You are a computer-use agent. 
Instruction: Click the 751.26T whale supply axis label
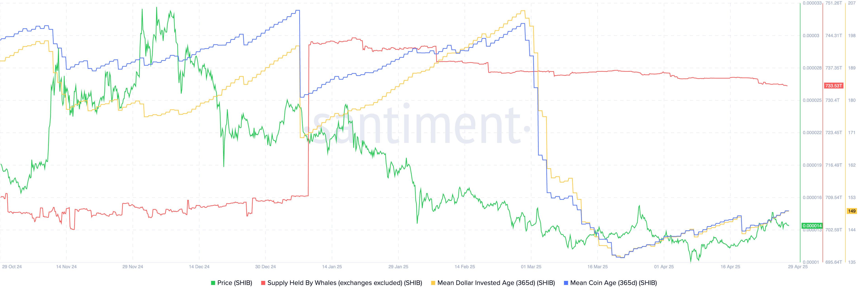pos(833,3)
